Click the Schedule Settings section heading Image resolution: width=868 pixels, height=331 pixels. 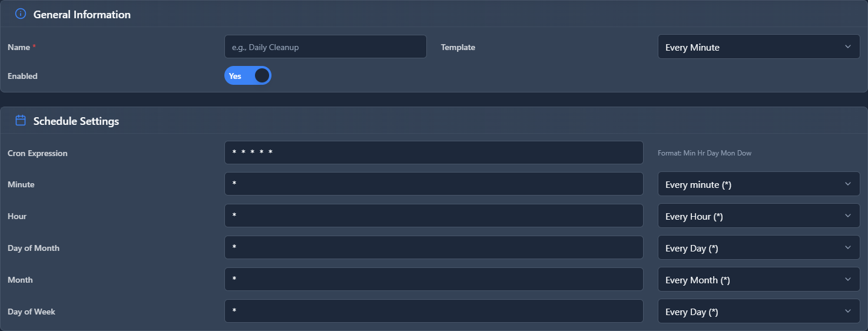76,121
